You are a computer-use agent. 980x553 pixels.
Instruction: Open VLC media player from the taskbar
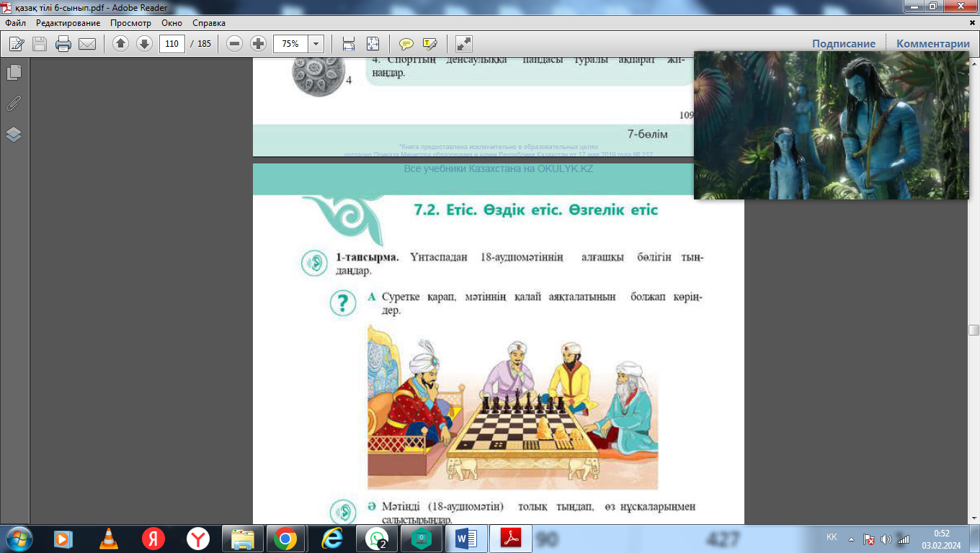[x=108, y=539]
